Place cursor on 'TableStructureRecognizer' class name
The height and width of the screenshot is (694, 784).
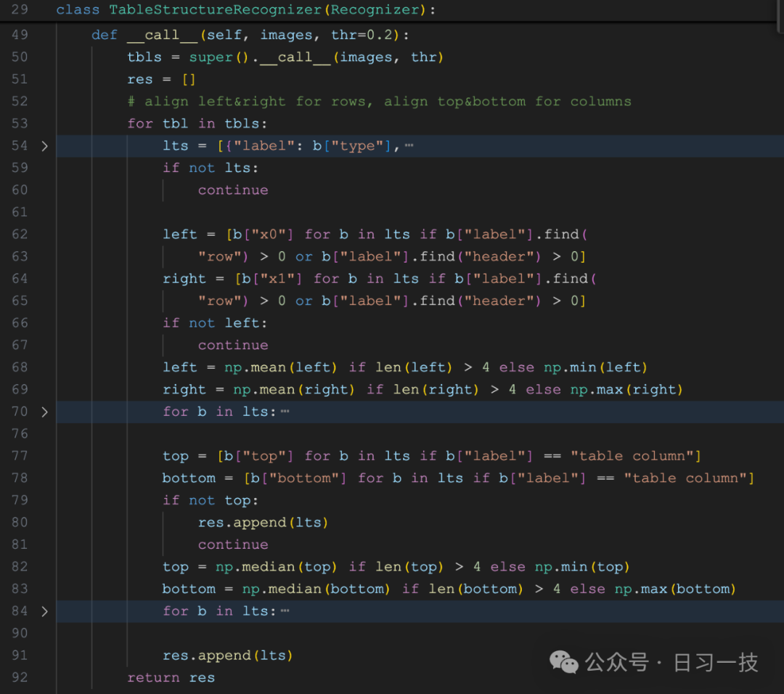point(213,9)
